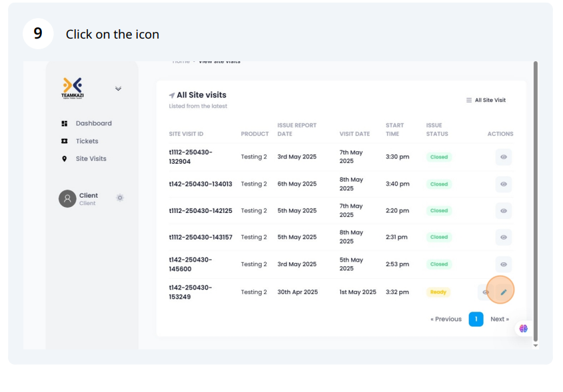
Task: Click the Closed status badge for t142-250430-134013
Action: coord(439,184)
